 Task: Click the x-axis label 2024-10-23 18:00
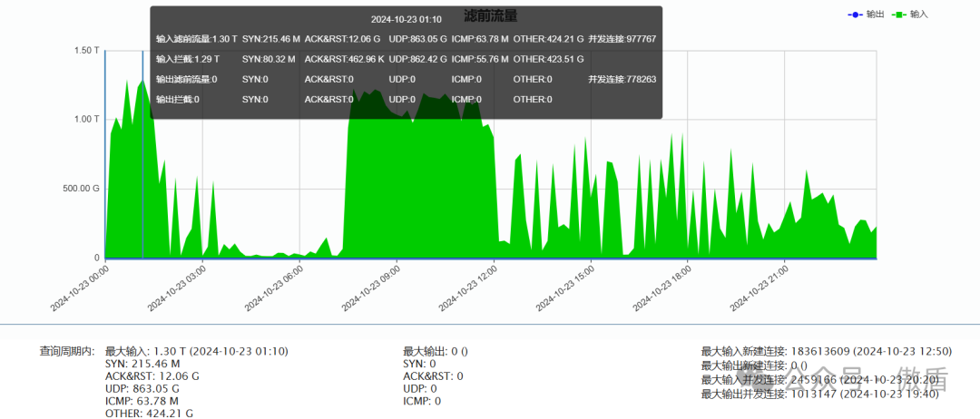coord(661,287)
